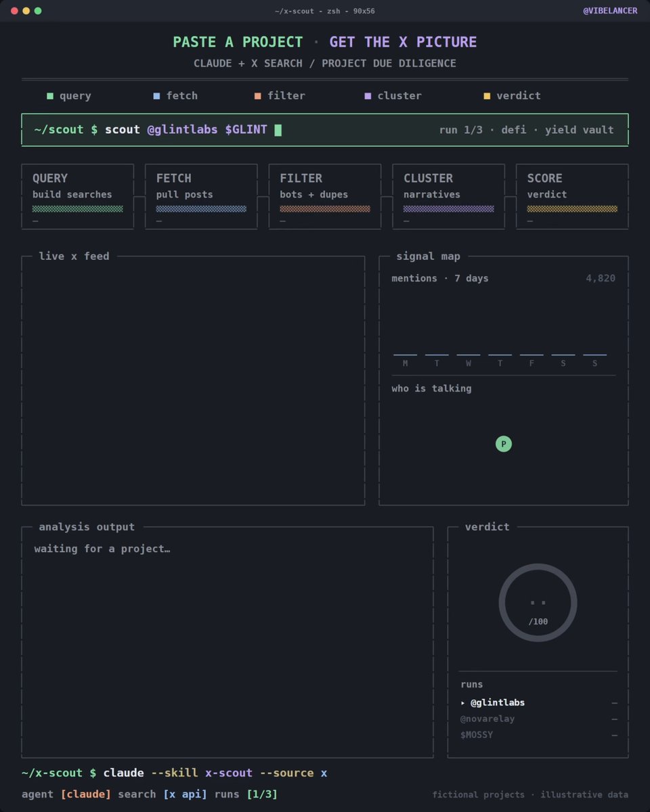Viewport: 650px width, 812px height.
Task: Click the purple cluster legend square
Action: click(368, 96)
